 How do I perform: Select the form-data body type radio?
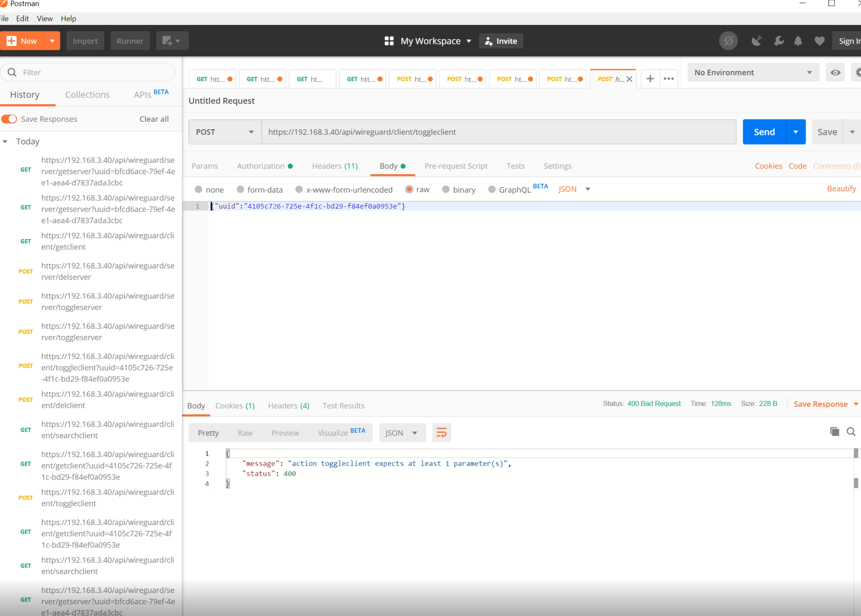(x=240, y=189)
